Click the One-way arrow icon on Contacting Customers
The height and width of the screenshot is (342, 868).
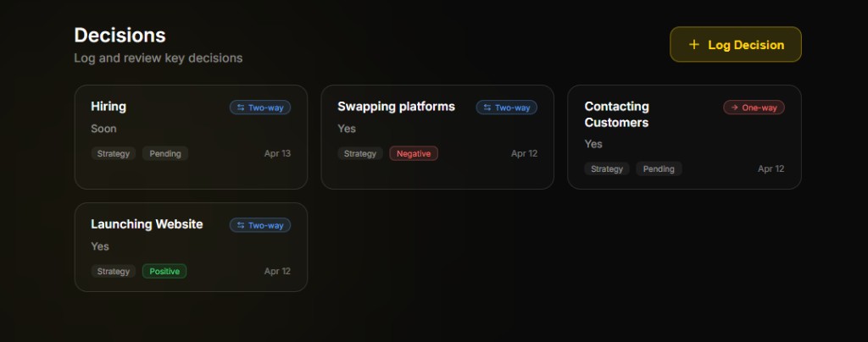tap(734, 108)
